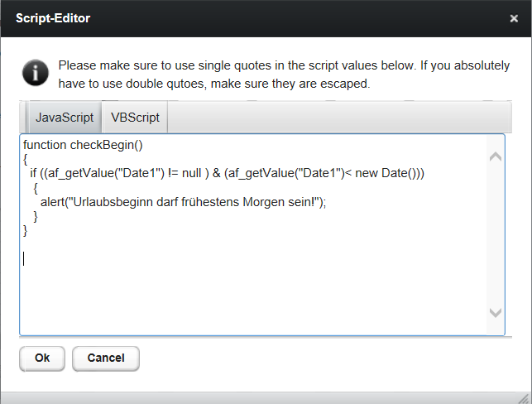
Task: Close the Script-Editor dialog with the X
Action: [x=514, y=18]
